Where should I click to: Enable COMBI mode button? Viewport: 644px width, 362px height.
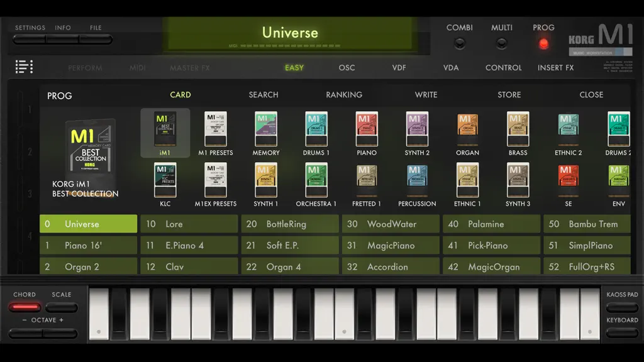(460, 43)
